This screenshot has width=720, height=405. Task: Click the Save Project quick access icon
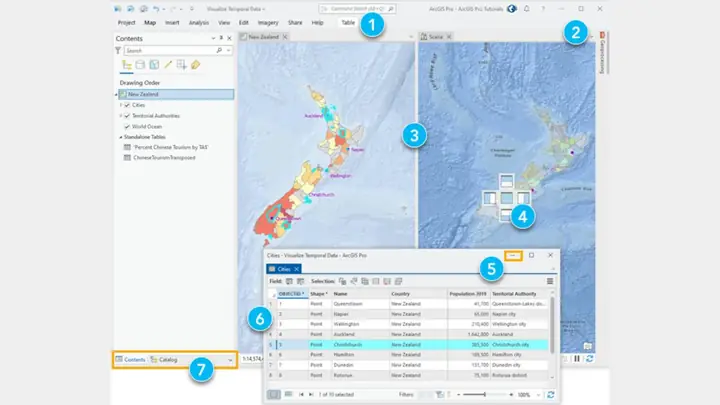pos(144,9)
